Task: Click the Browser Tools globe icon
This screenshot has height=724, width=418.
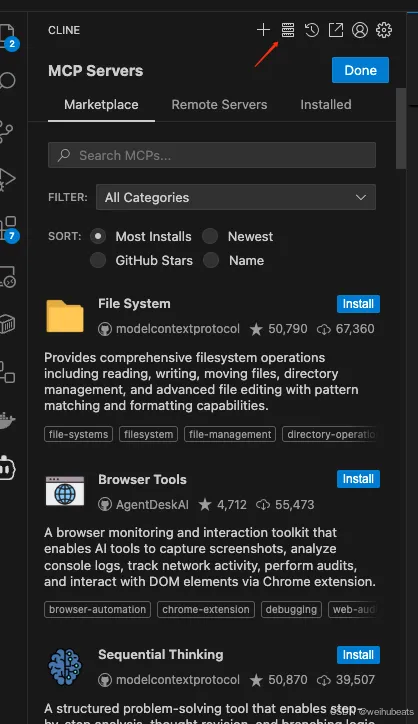Action: click(x=65, y=491)
